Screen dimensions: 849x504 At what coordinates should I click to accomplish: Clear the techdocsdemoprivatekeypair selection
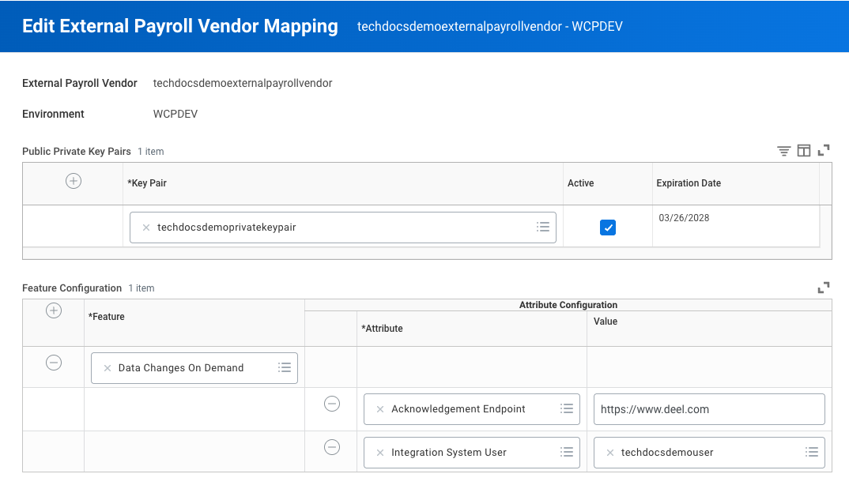point(145,227)
